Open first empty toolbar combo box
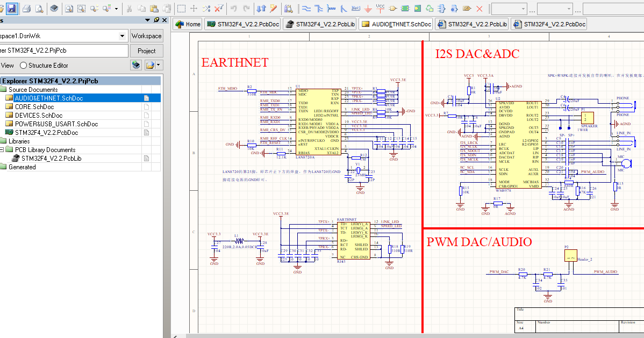644x338 pixels. 509,8
